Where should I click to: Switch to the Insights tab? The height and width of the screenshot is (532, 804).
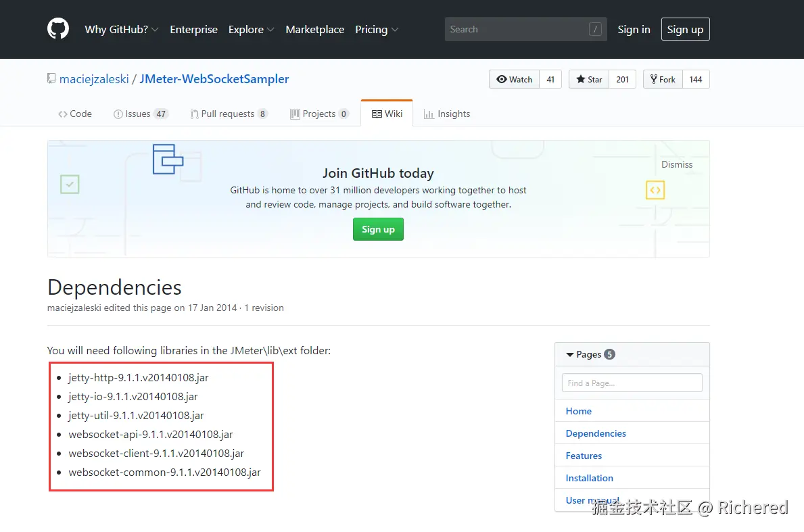[446, 114]
